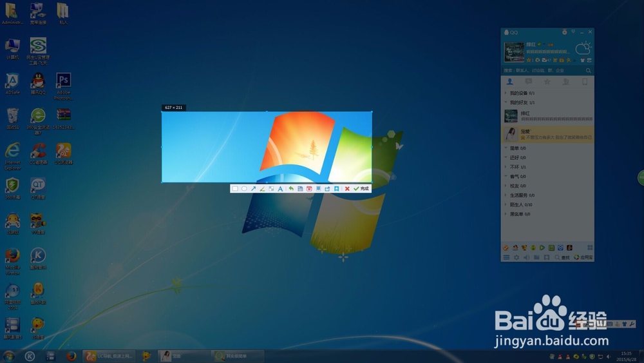Screen dimensions: 644x363
Task: Select the highlighted contact 宝爱 in QQ
Action: 547,134
